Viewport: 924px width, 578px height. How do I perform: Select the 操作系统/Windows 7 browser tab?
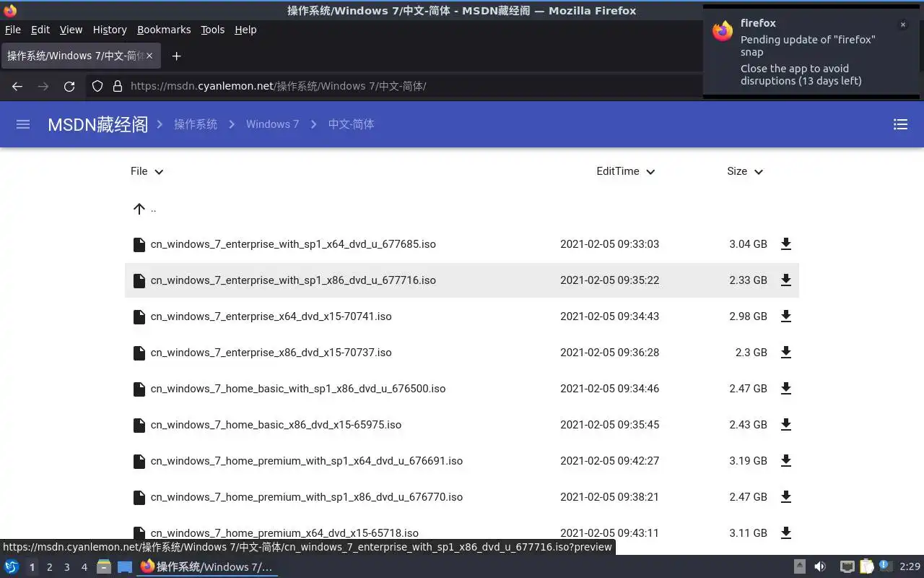(x=81, y=56)
